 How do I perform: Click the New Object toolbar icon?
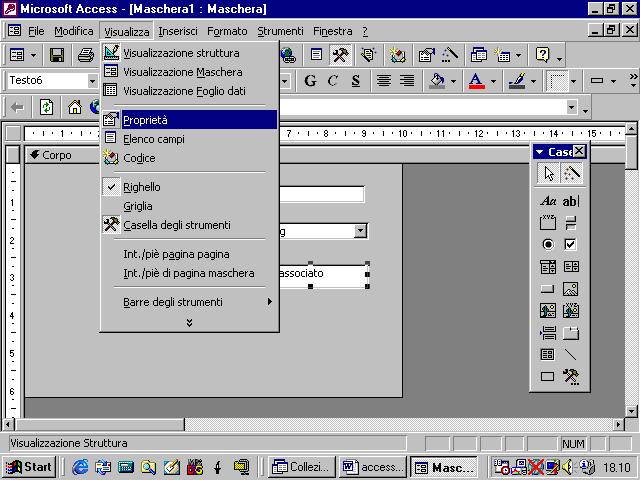(x=502, y=55)
